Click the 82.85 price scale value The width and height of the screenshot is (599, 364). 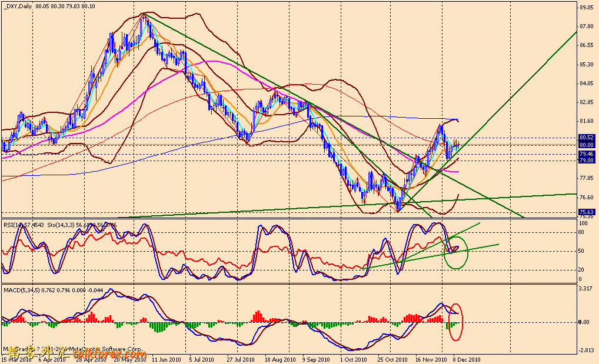(587, 102)
